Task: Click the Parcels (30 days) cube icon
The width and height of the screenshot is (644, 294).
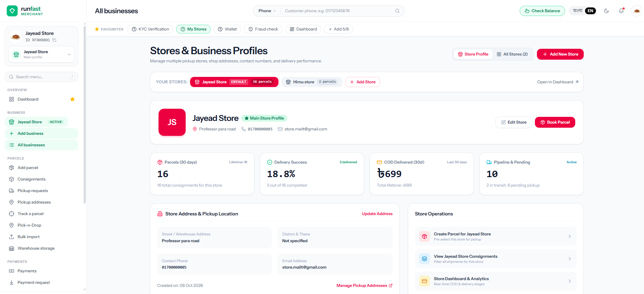Action: (x=160, y=162)
